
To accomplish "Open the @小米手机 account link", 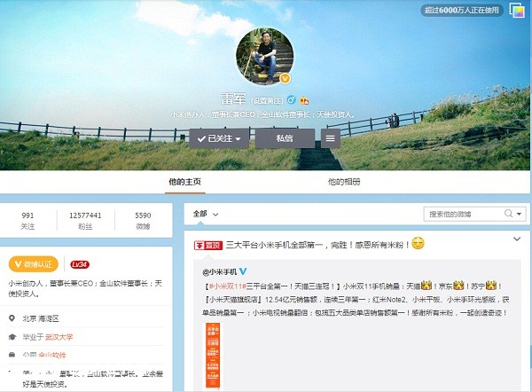I will 220,272.
